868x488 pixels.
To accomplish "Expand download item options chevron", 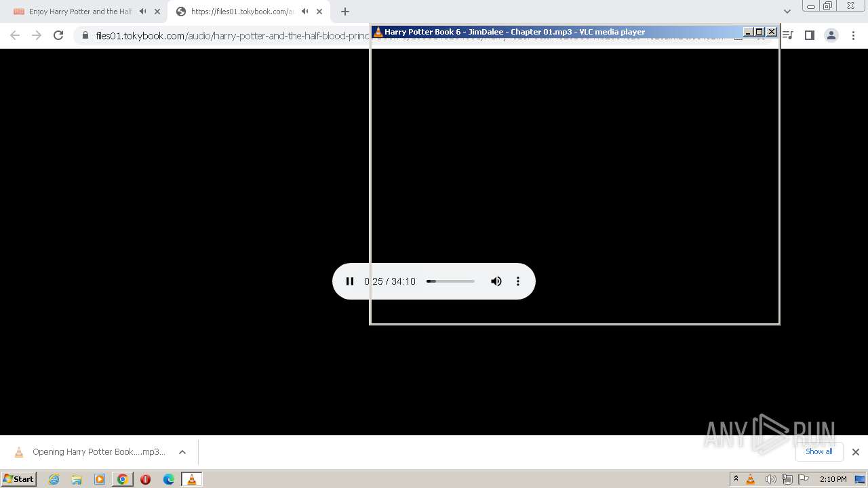I will 182,452.
